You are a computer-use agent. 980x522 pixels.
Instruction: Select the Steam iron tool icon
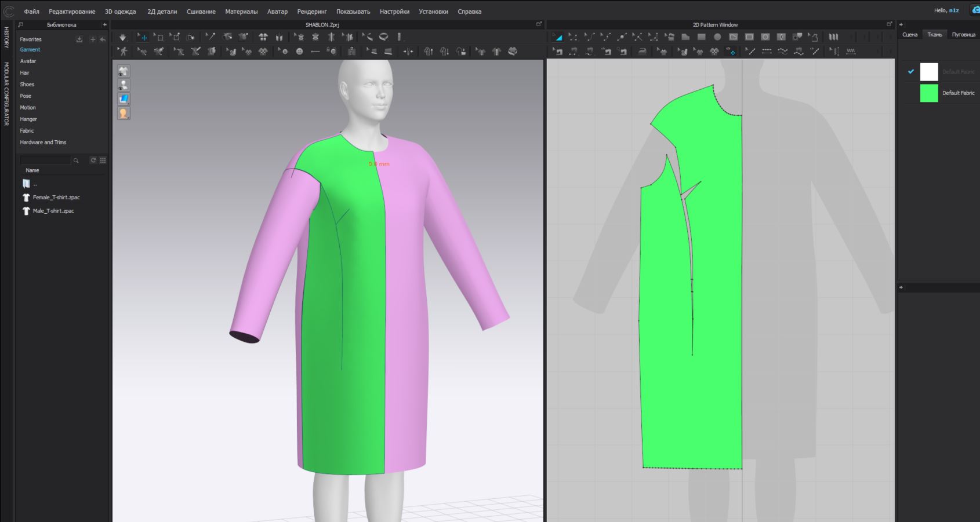(x=642, y=52)
